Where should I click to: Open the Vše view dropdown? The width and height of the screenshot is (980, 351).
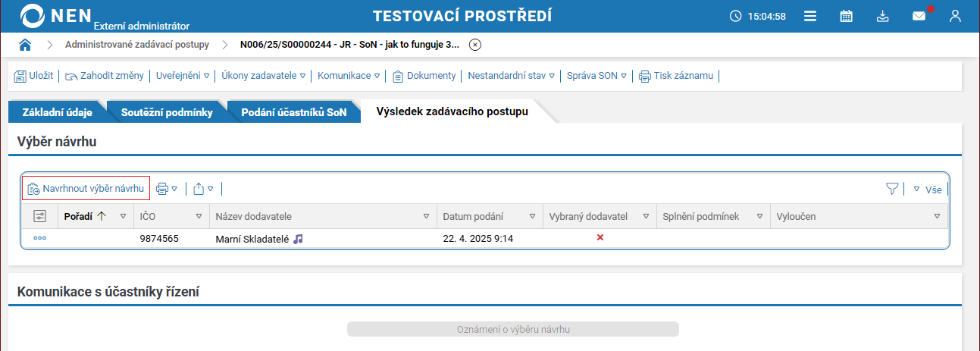[927, 190]
